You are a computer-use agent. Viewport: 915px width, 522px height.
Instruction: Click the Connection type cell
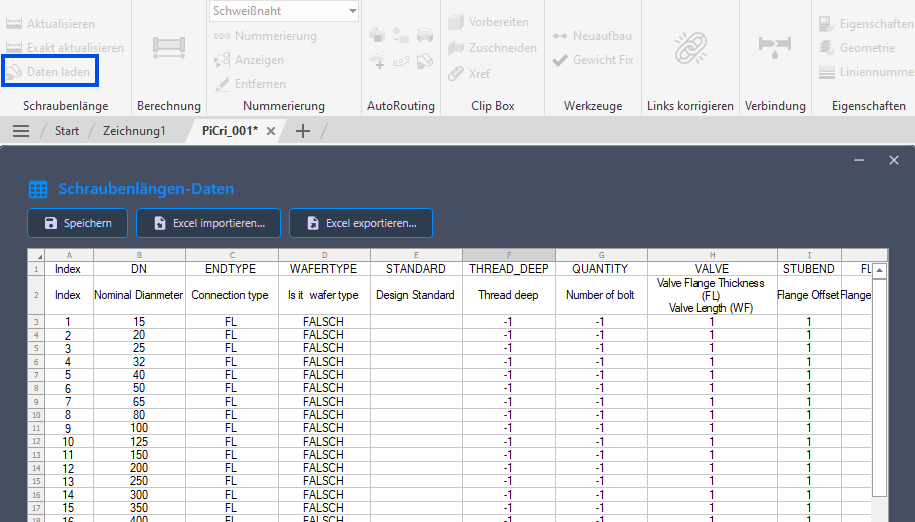coord(232,295)
